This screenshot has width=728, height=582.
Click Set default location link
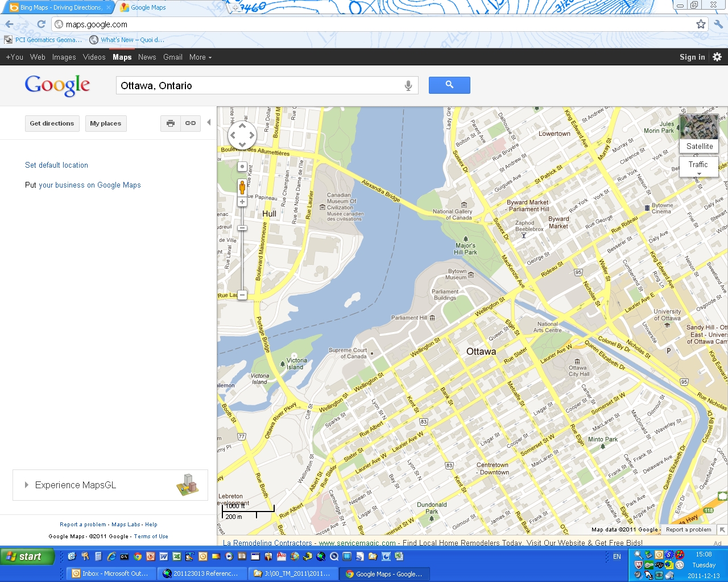tap(56, 165)
